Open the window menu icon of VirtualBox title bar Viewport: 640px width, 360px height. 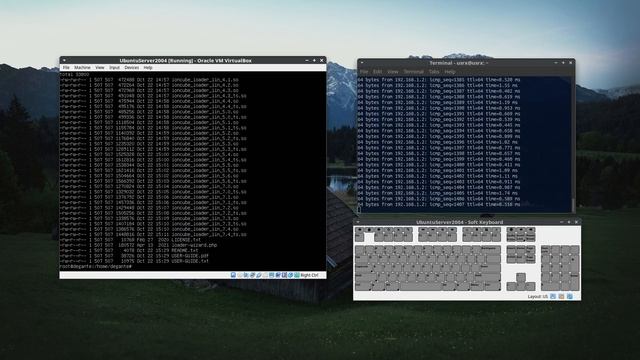pyautogui.click(x=64, y=60)
